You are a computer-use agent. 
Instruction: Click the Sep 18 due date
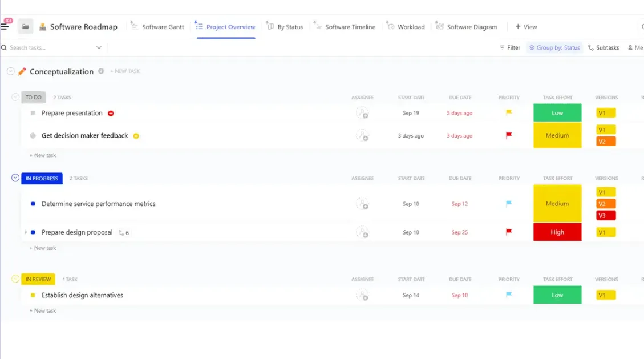(460, 295)
